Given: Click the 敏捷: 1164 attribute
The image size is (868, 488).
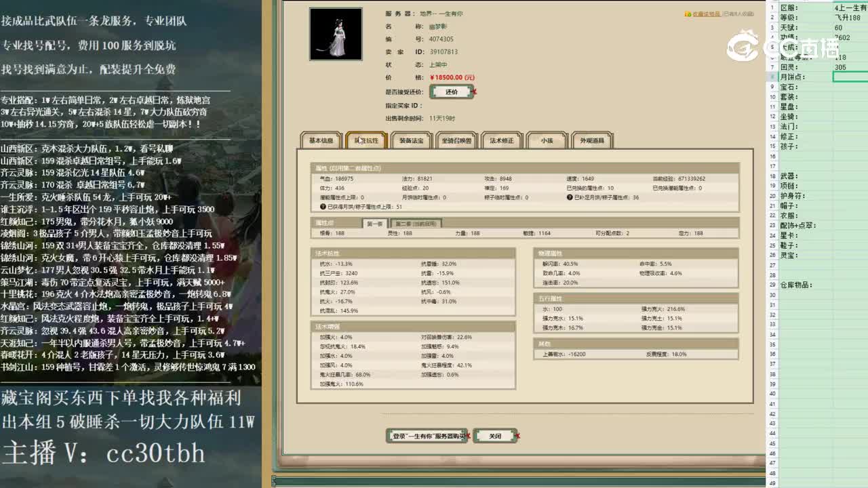Looking at the screenshot, I should (536, 233).
